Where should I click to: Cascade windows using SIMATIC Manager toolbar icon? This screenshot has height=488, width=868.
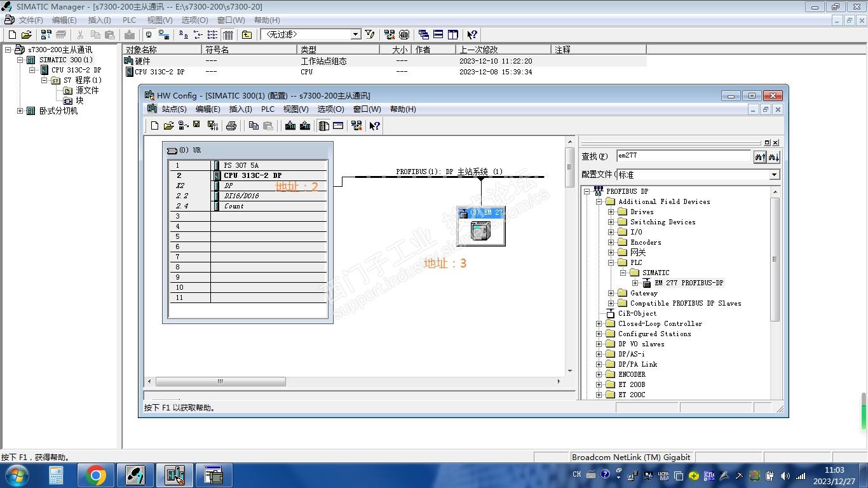tap(424, 35)
